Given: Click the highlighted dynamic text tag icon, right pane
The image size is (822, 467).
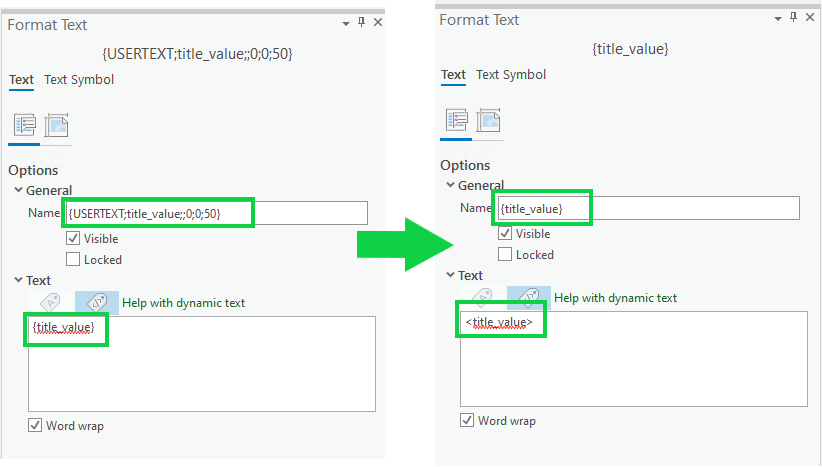Looking at the screenshot, I should pyautogui.click(x=528, y=297).
